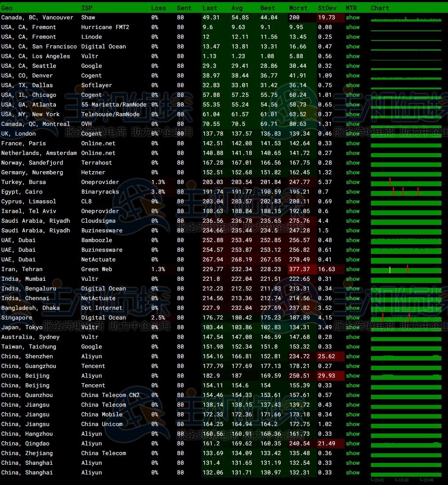The height and width of the screenshot is (485, 448).
Task: Click show link in Linode Fremont row
Action: tap(353, 37)
